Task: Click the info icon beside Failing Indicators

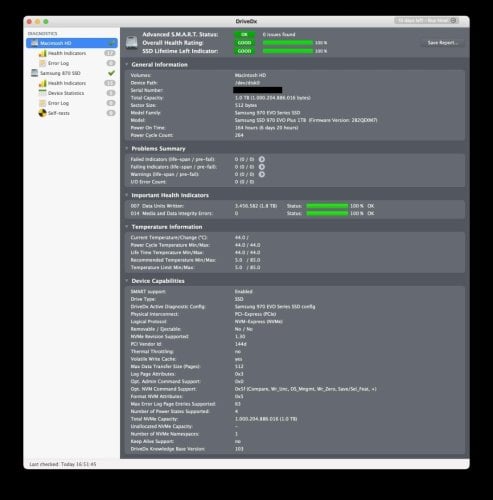Action: (262, 167)
